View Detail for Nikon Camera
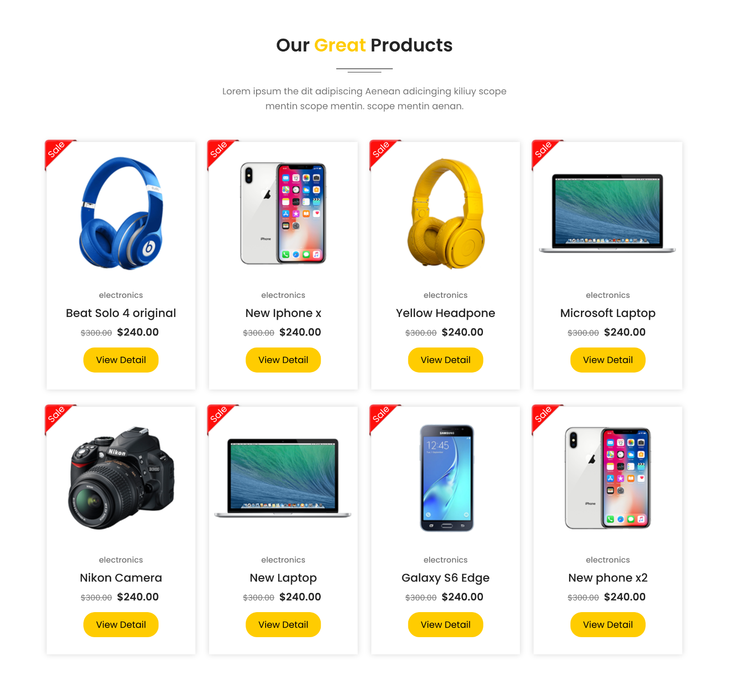This screenshot has height=700, width=729. (x=121, y=624)
